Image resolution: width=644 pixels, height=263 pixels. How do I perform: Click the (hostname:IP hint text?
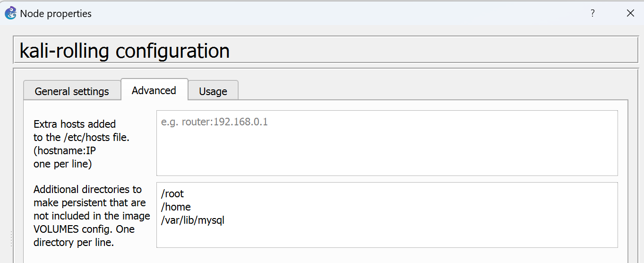[x=65, y=150]
